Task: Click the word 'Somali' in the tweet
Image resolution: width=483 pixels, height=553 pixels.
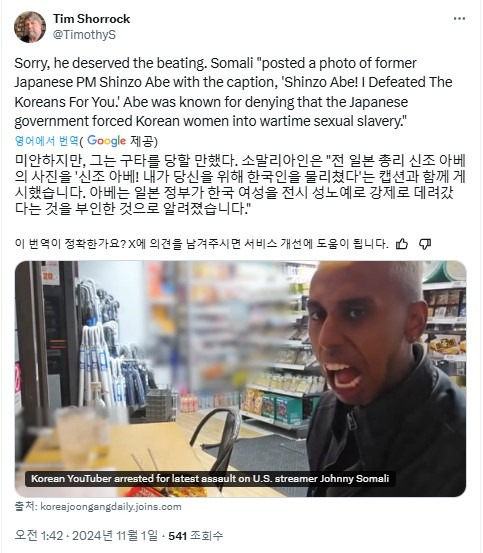Action: [x=232, y=63]
